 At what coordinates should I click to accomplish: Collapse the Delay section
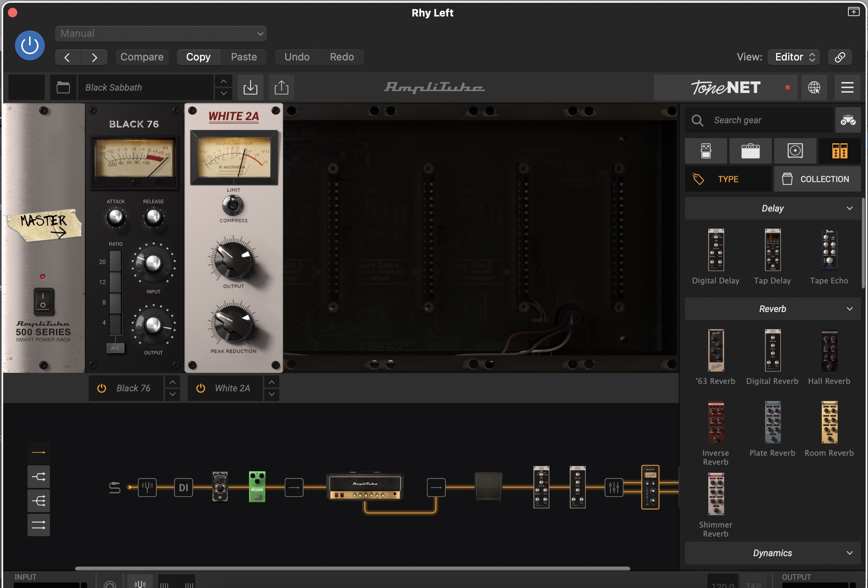pos(773,208)
